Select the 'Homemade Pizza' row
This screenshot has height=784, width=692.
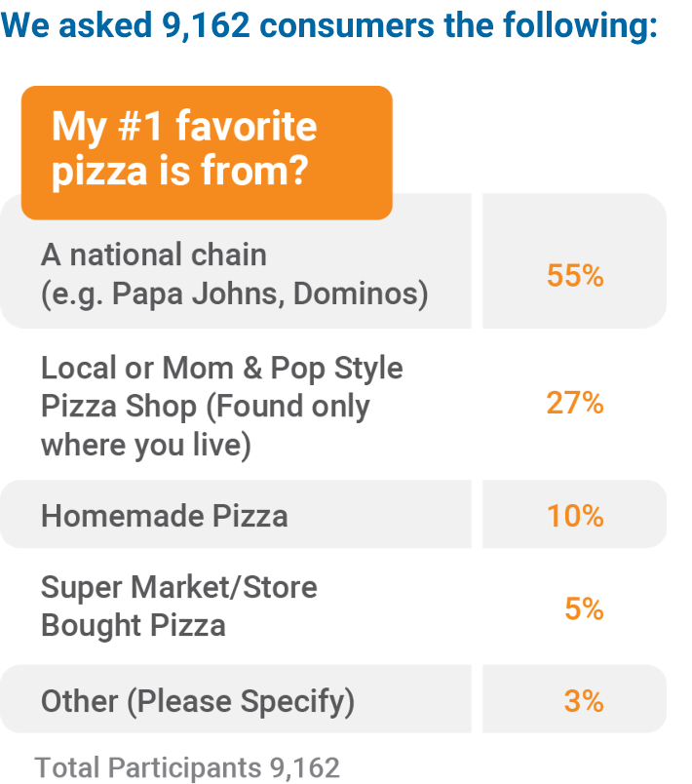point(235,515)
